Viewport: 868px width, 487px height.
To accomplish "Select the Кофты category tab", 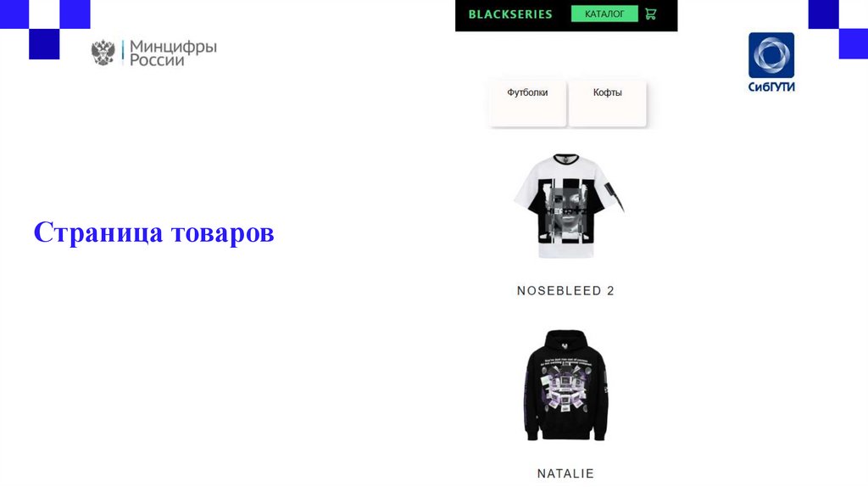I will point(607,103).
